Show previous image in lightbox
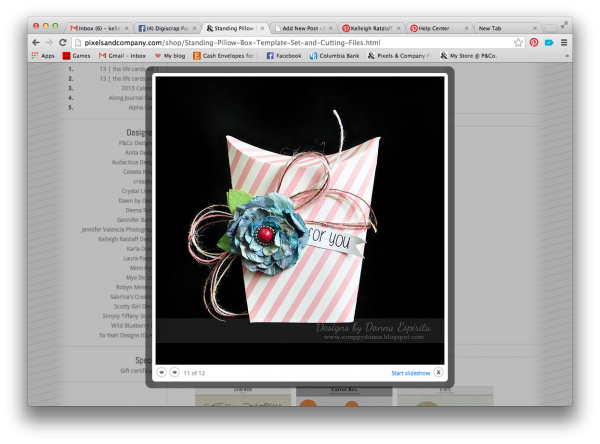The image size is (600, 444). point(161,372)
